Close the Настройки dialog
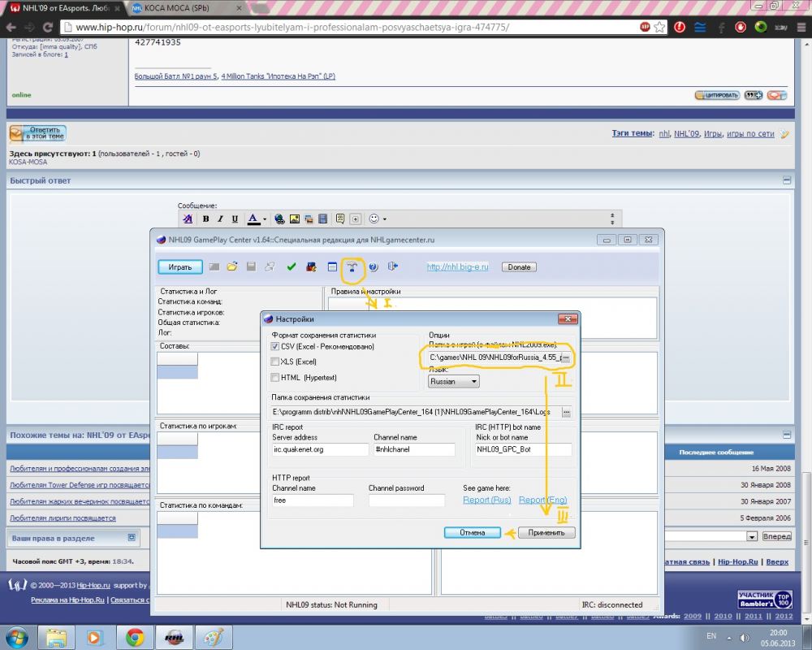This screenshot has width=812, height=650. click(568, 318)
